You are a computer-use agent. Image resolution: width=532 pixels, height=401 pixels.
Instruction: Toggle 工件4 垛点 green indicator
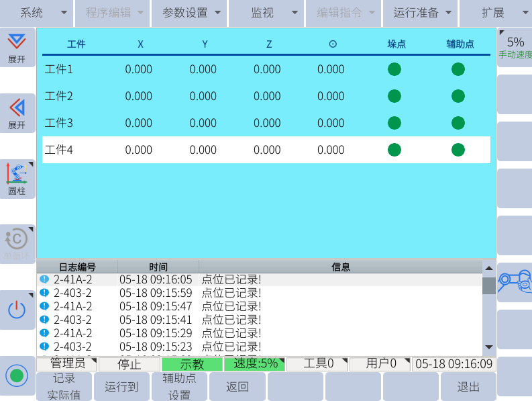[394, 150]
